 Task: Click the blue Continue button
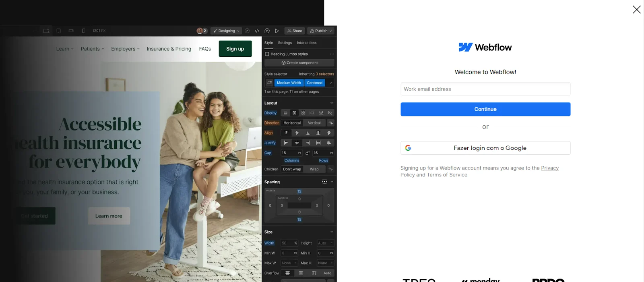coord(485,109)
